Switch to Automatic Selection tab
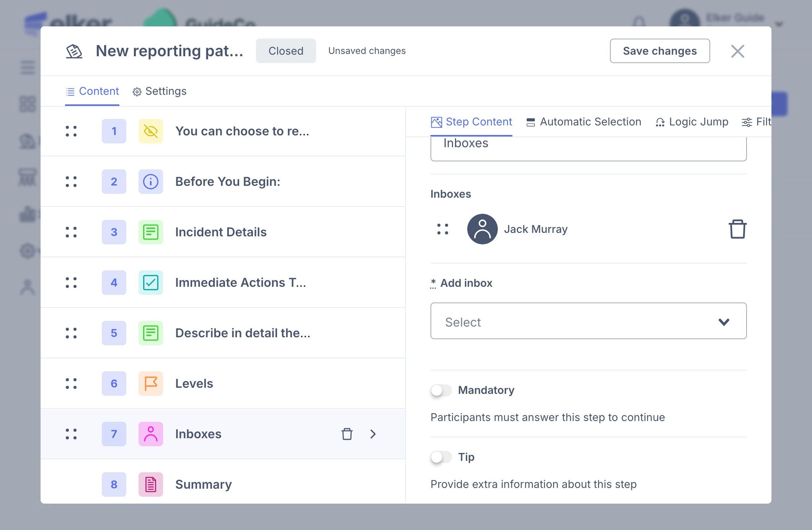This screenshot has width=812, height=530. tap(584, 122)
